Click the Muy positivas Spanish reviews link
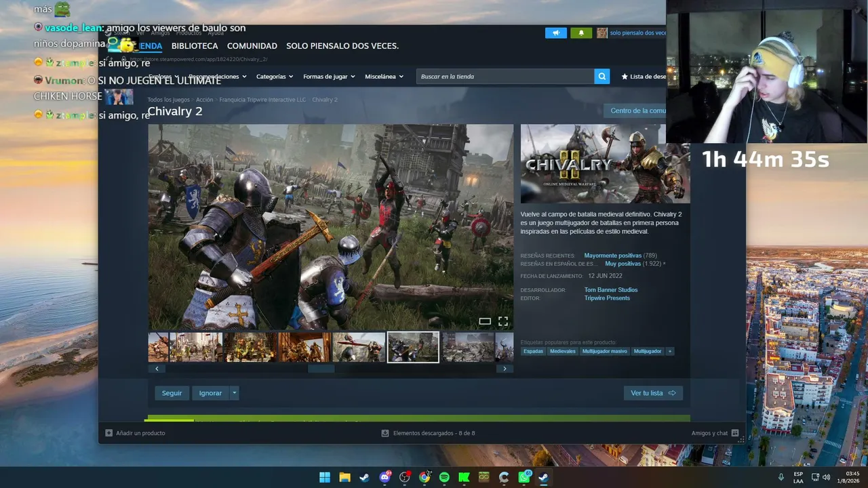The width and height of the screenshot is (868, 488). [x=623, y=264]
